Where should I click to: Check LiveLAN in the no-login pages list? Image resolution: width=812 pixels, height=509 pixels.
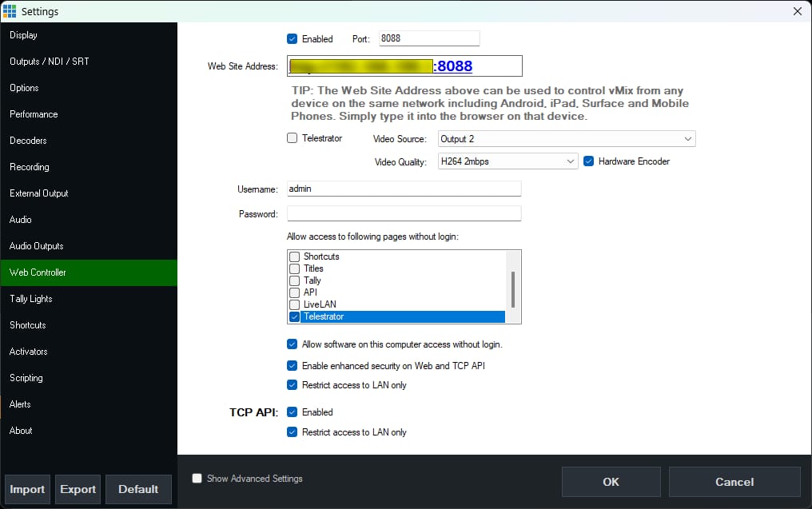[295, 304]
